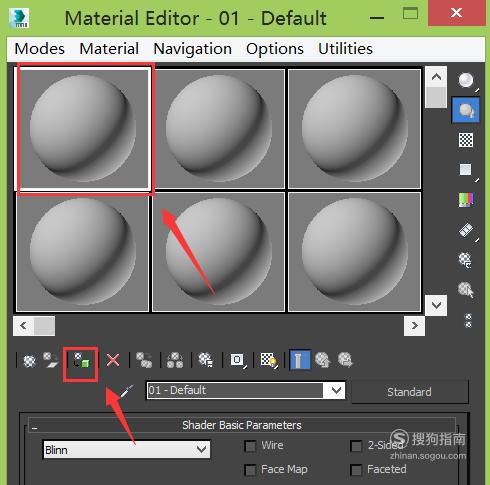Click Assign Material to Selection icon
The height and width of the screenshot is (485, 490).
81,361
